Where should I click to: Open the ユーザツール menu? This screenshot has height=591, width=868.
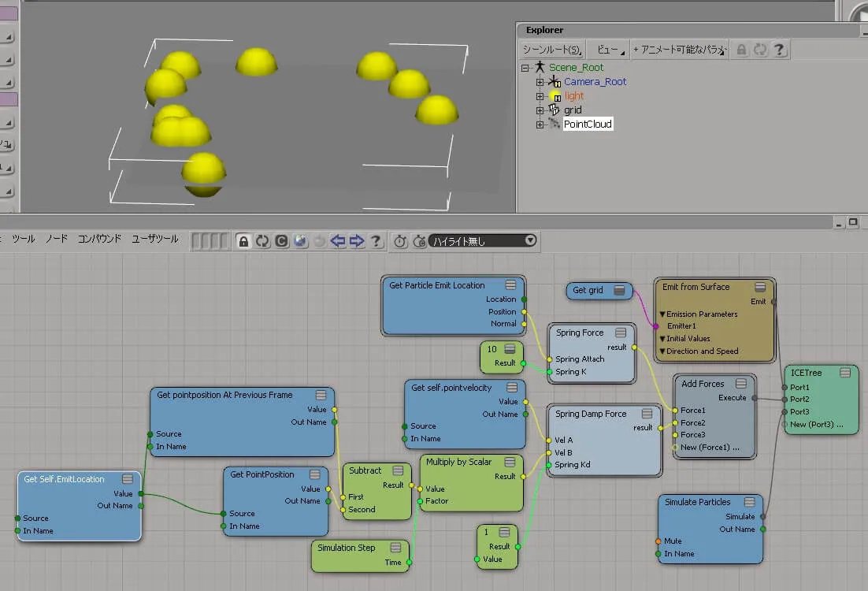(155, 239)
